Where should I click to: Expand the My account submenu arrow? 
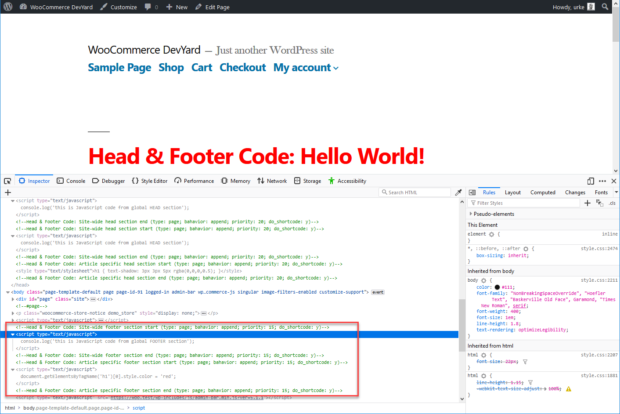pos(336,68)
